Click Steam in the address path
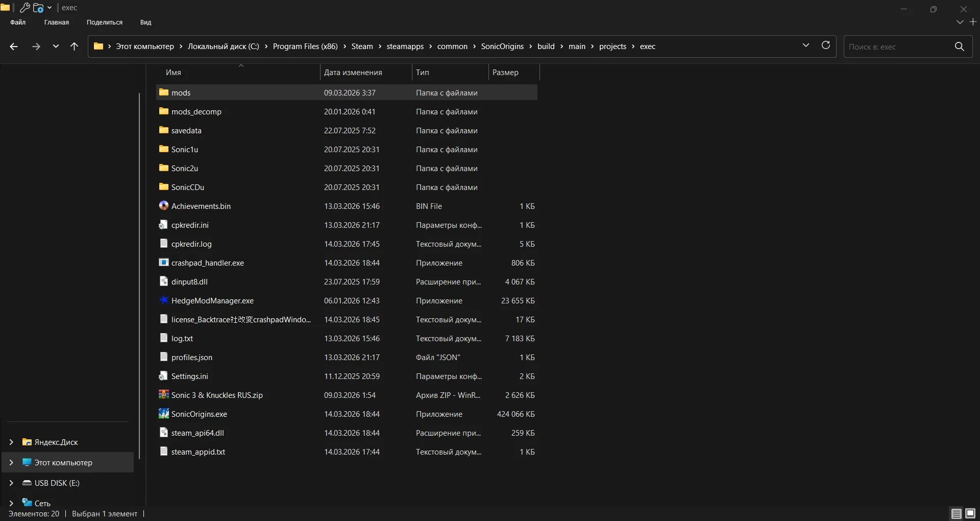This screenshot has width=980, height=521. click(x=362, y=46)
